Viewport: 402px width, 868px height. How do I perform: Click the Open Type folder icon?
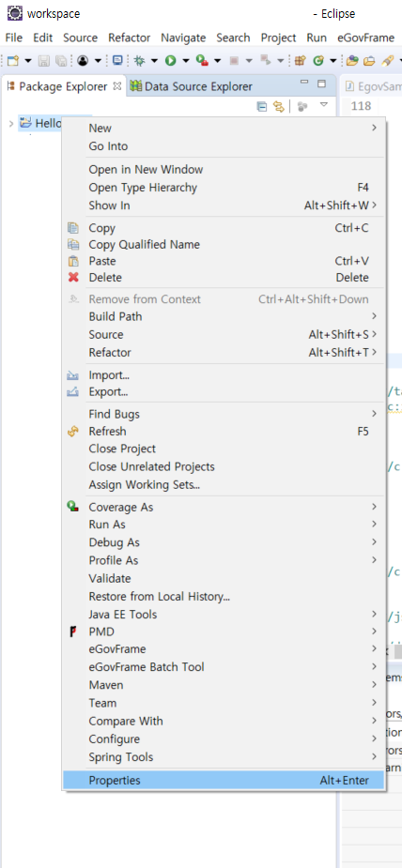[x=352, y=61]
